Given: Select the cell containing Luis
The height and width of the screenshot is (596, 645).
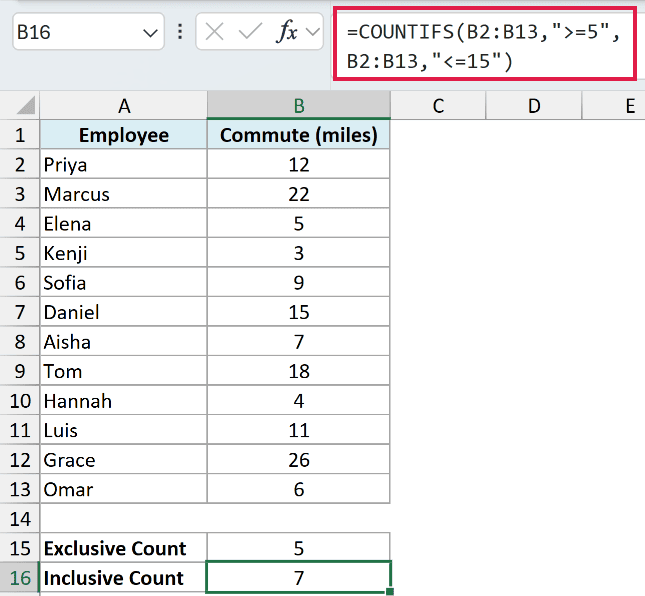Looking at the screenshot, I should pyautogui.click(x=124, y=430).
